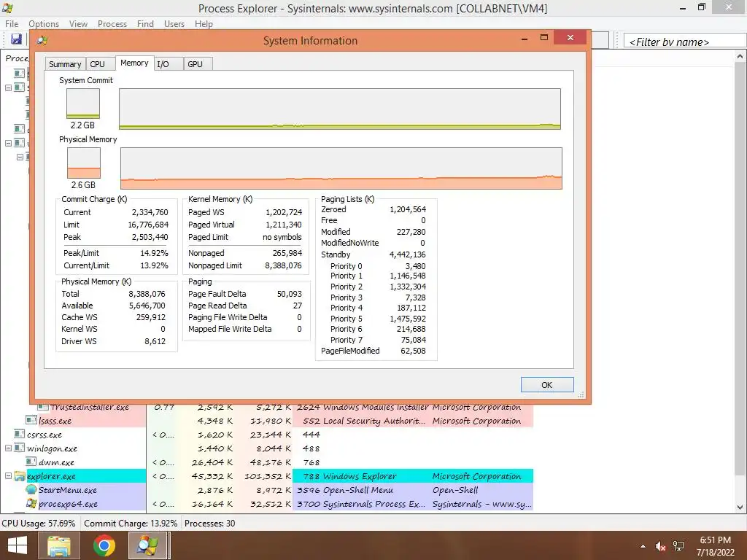Click the System Commit history graph
The image size is (747, 560).
point(340,109)
